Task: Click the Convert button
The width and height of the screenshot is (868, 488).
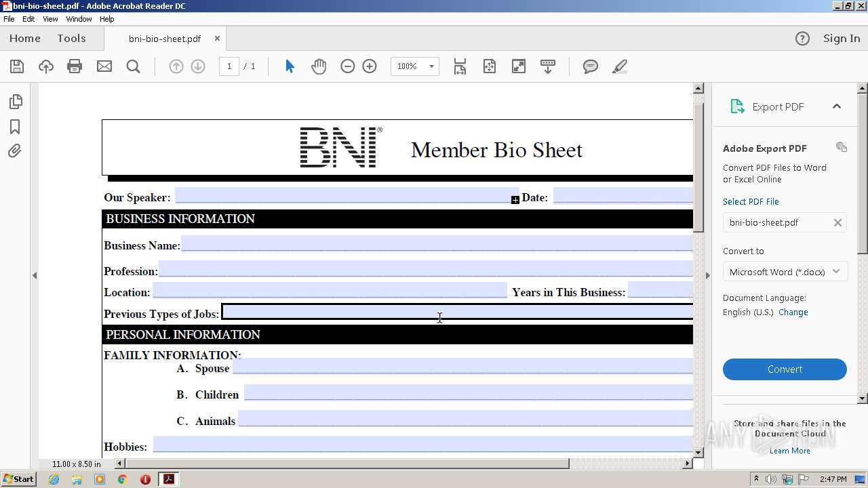Action: pyautogui.click(x=785, y=369)
